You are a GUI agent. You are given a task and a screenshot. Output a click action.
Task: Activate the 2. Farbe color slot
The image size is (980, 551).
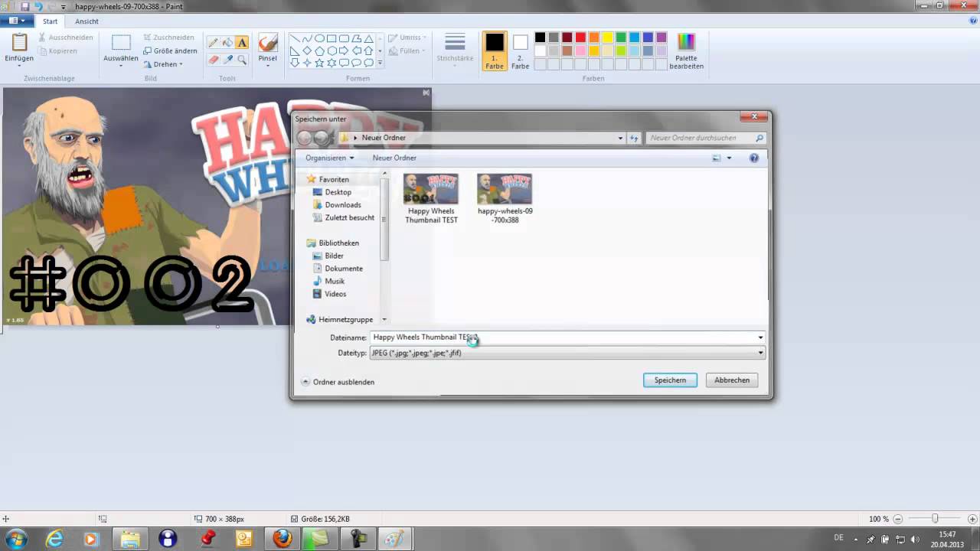(x=521, y=51)
